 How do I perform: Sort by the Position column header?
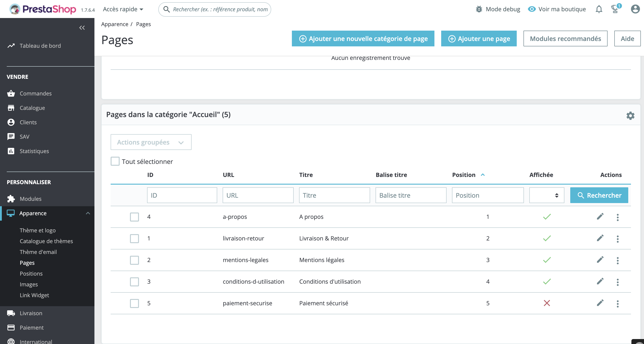[469, 175]
